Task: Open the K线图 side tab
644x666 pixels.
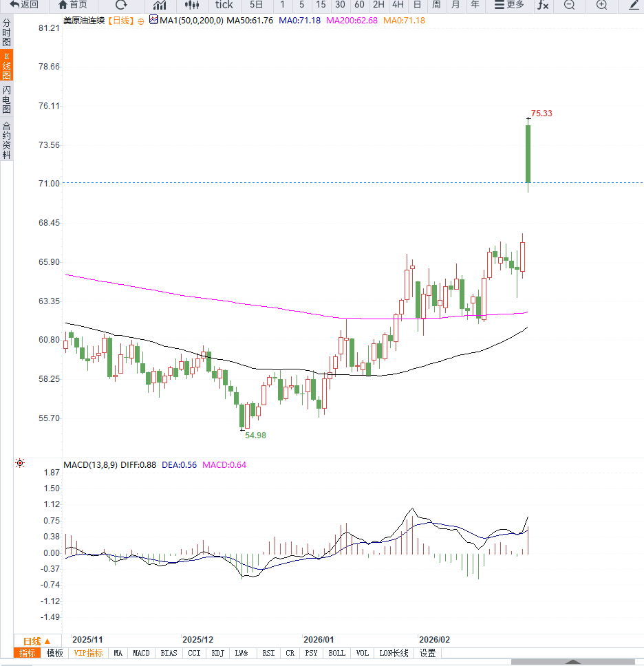Action: click(6, 65)
